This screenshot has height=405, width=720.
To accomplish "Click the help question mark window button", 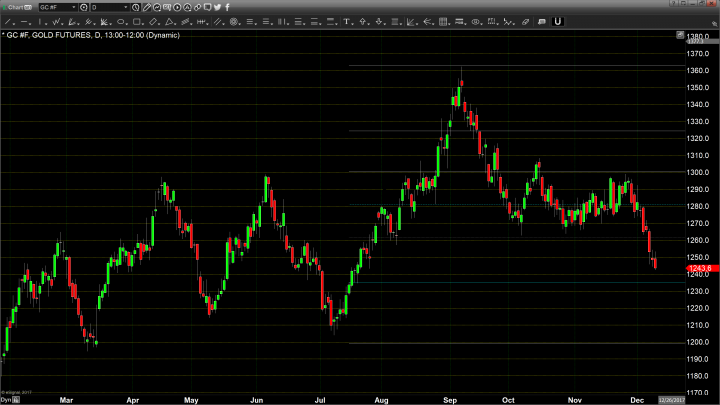I will coord(674,3).
